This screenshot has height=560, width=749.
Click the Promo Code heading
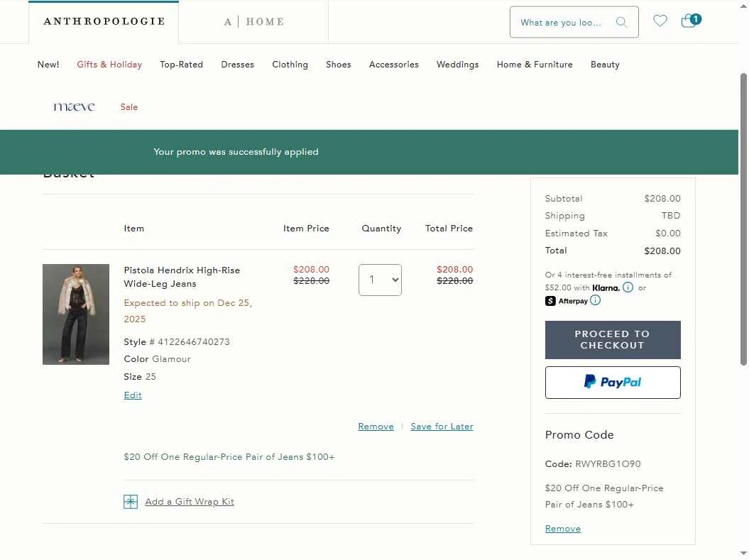(x=579, y=435)
